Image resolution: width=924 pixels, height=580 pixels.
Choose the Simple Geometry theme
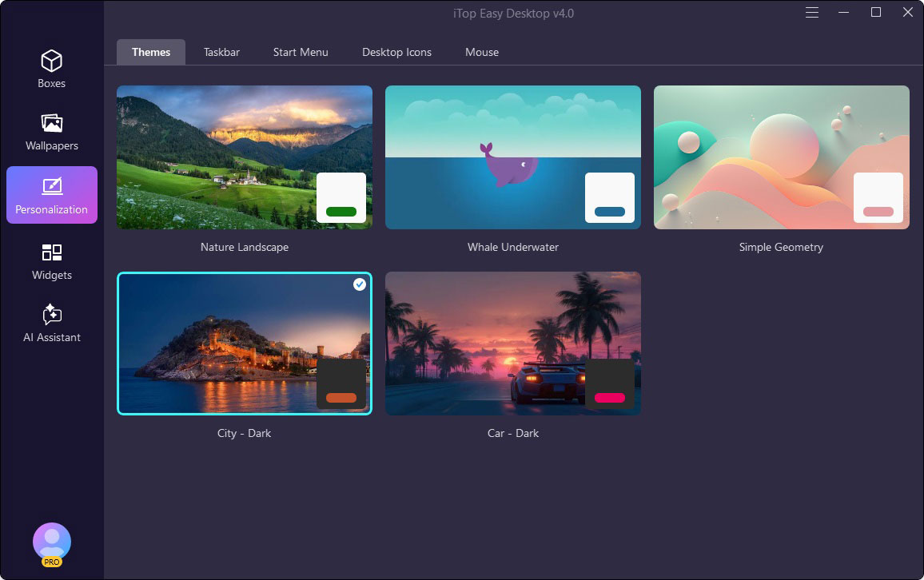point(781,157)
